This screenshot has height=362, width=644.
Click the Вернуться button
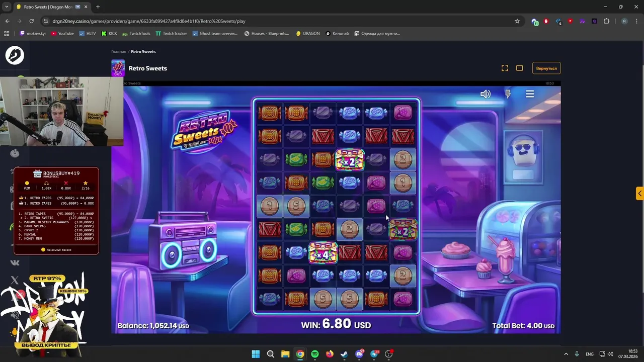(546, 68)
